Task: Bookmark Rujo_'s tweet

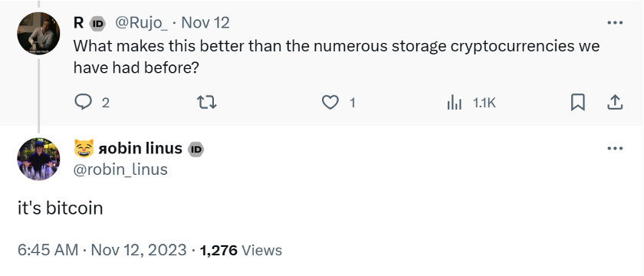Action: point(578,103)
